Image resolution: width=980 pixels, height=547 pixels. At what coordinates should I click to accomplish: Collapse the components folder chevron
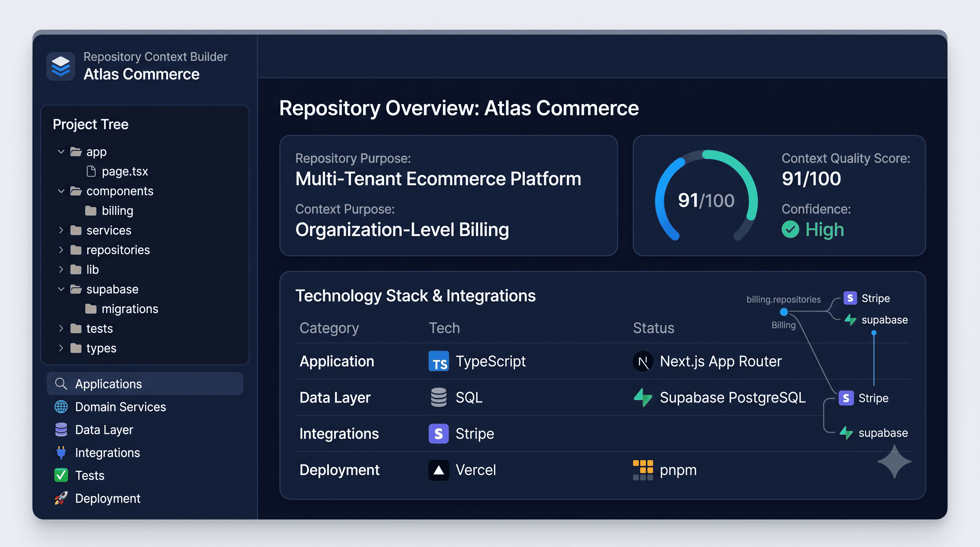(61, 191)
